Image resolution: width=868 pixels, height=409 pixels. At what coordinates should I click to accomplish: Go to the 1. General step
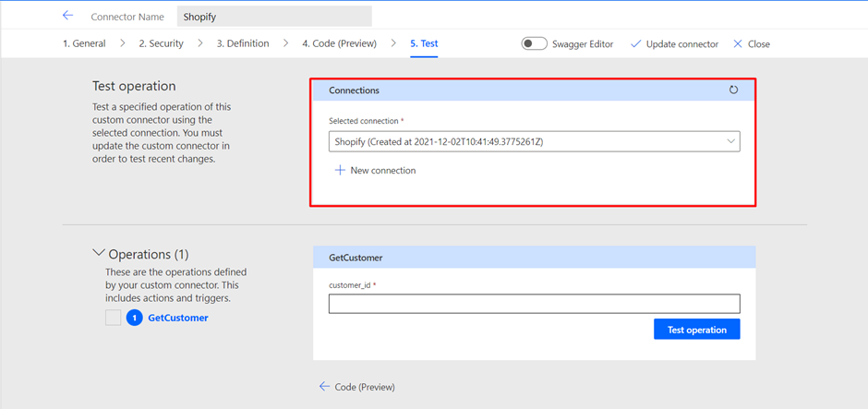(x=84, y=43)
